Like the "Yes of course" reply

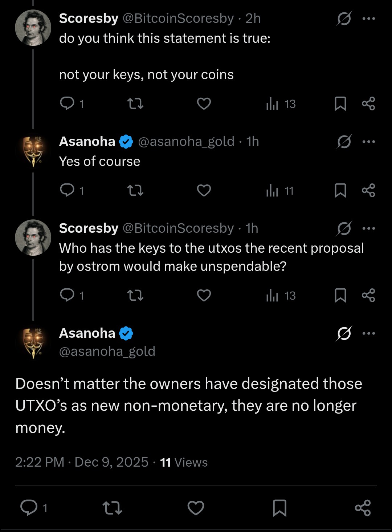click(x=204, y=190)
